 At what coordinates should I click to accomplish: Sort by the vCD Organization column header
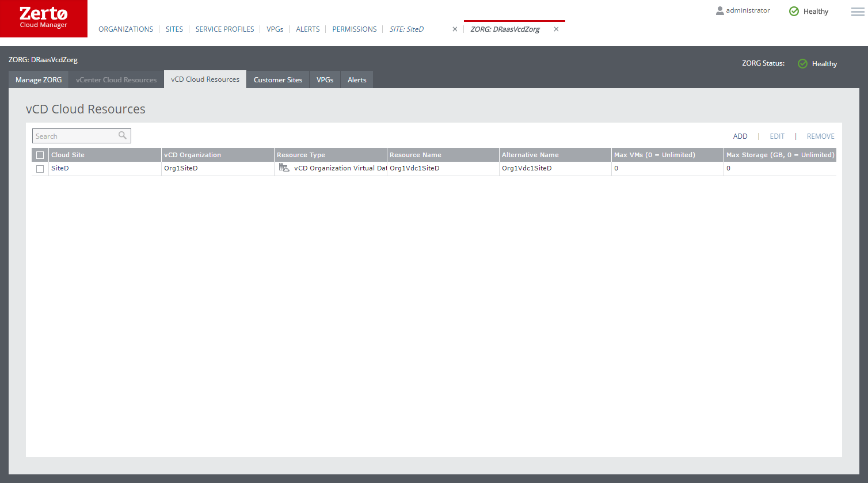218,155
